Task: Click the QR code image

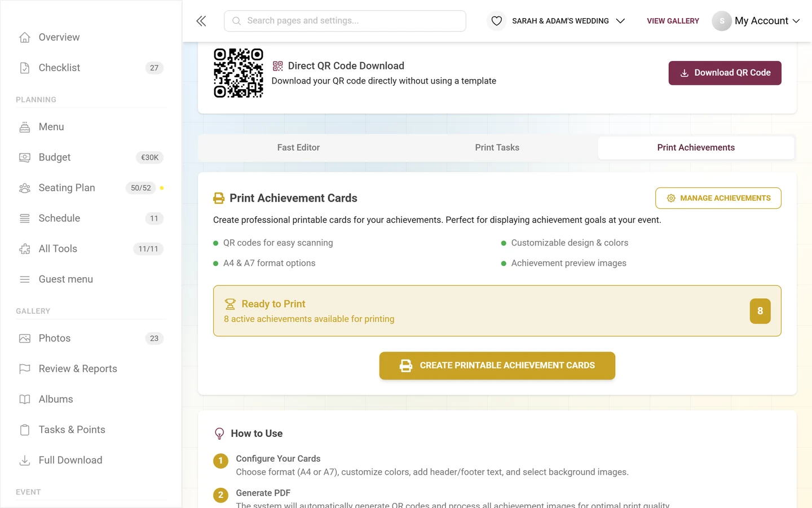Action: [239, 73]
